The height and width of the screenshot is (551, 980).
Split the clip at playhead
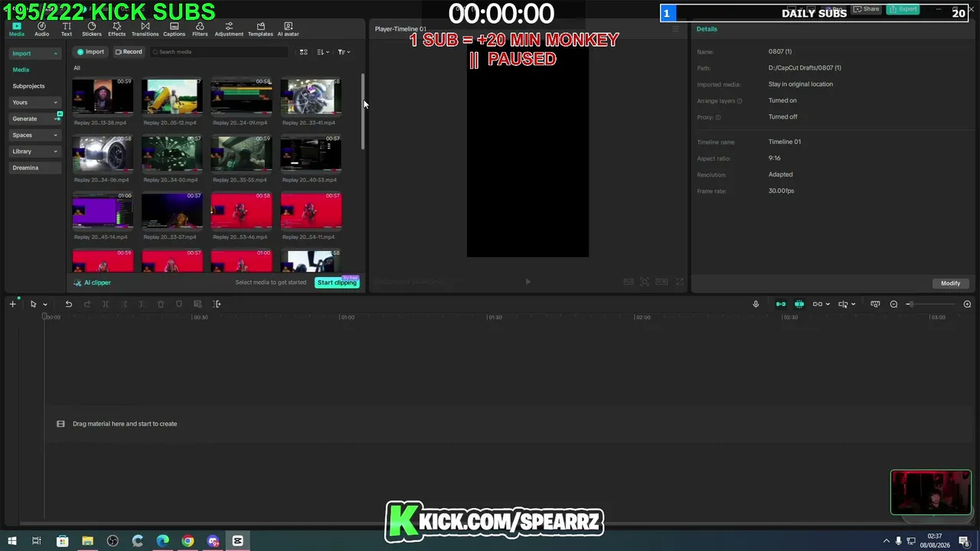[106, 305]
